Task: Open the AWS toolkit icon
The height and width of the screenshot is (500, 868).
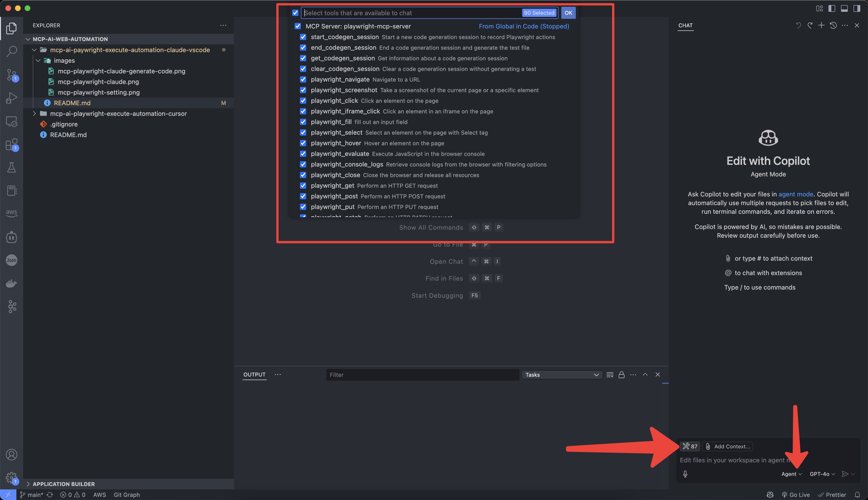Action: (x=11, y=214)
